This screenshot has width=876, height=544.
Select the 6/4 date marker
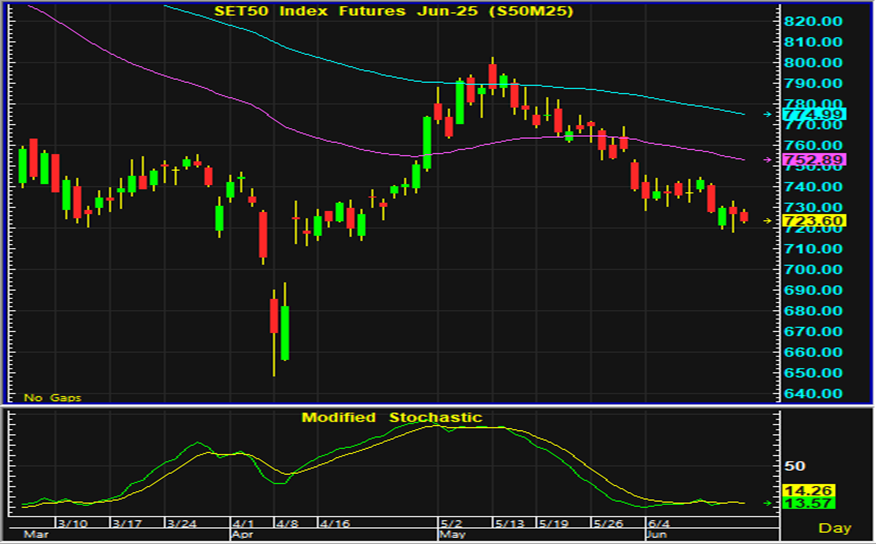pos(658,523)
